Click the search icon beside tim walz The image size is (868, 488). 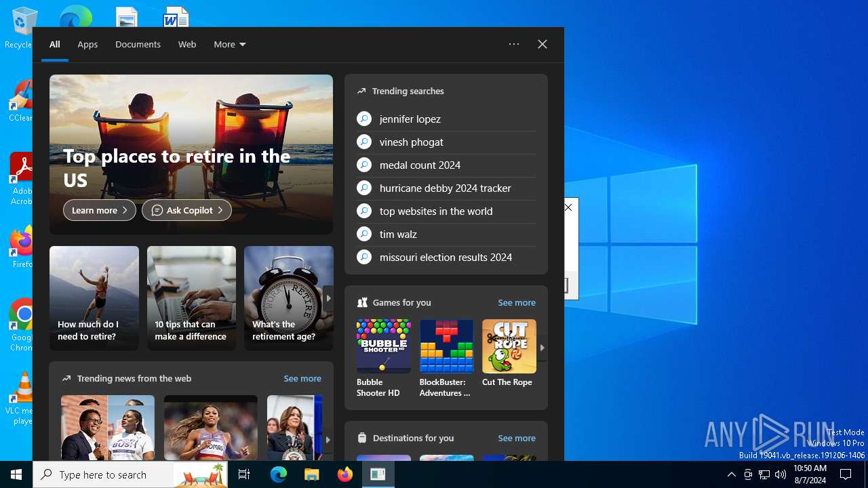(364, 234)
